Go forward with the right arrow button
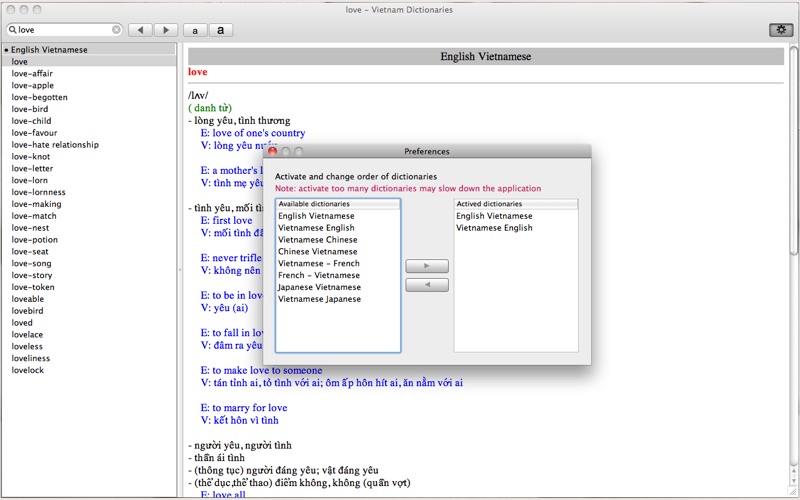The image size is (800, 500). (x=166, y=30)
